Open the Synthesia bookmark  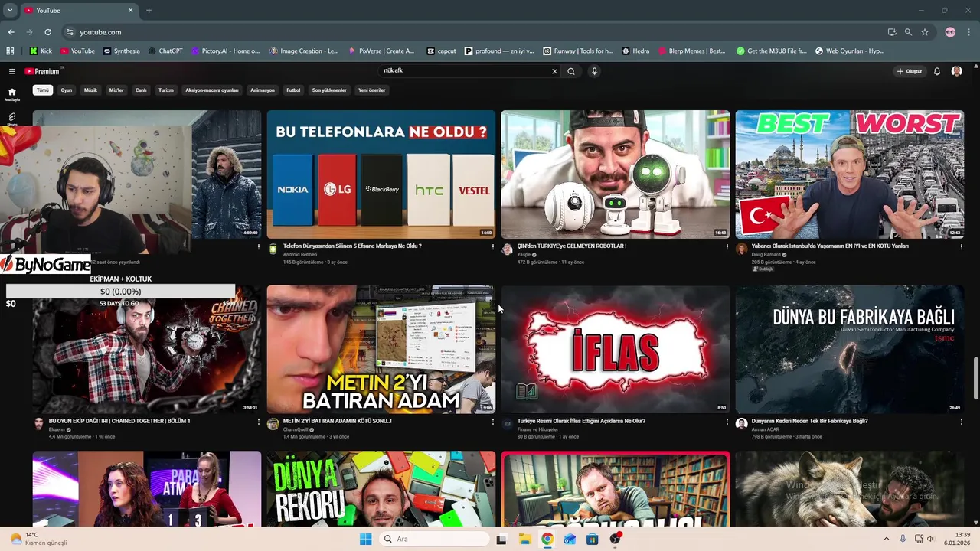coord(121,51)
